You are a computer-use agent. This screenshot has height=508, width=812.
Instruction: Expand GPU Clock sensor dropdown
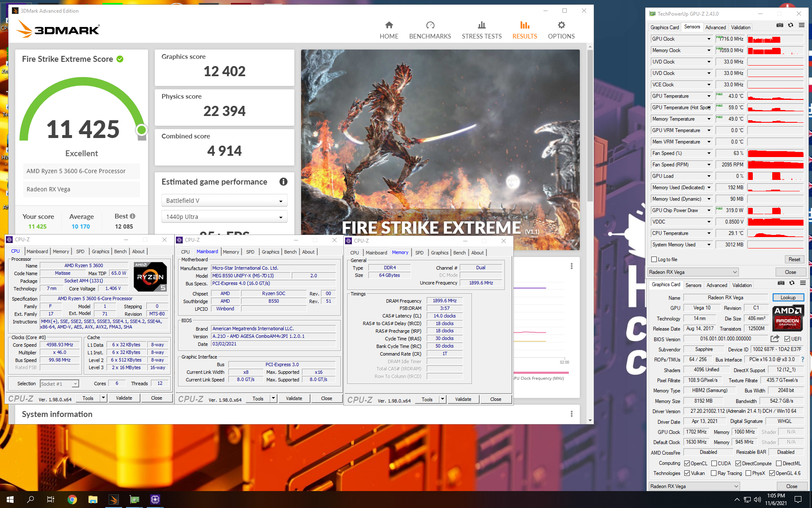point(709,39)
